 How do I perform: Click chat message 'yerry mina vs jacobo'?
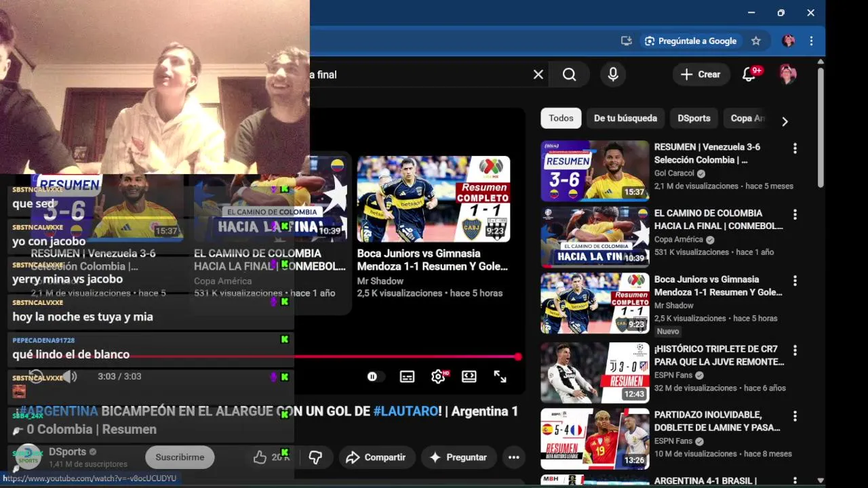point(67,279)
